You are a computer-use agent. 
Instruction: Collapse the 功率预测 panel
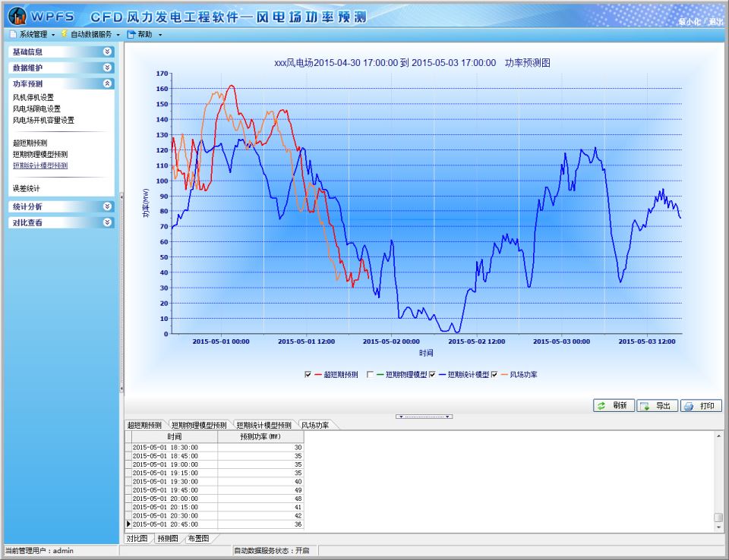pyautogui.click(x=107, y=83)
